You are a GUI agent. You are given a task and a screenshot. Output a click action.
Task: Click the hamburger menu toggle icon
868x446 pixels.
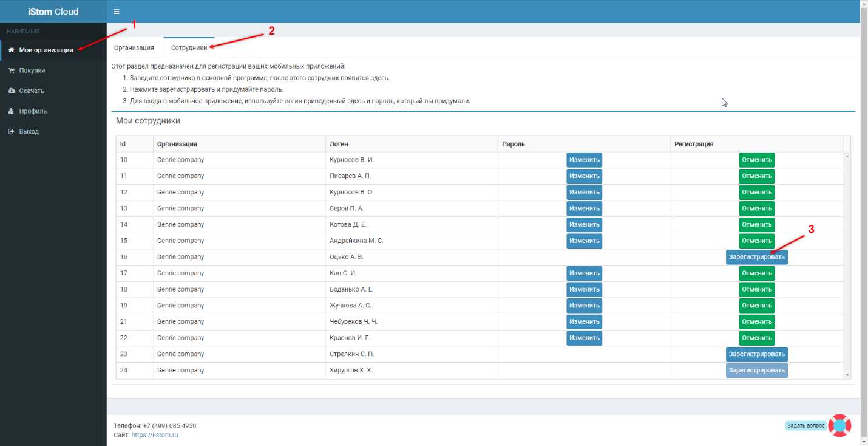(116, 12)
